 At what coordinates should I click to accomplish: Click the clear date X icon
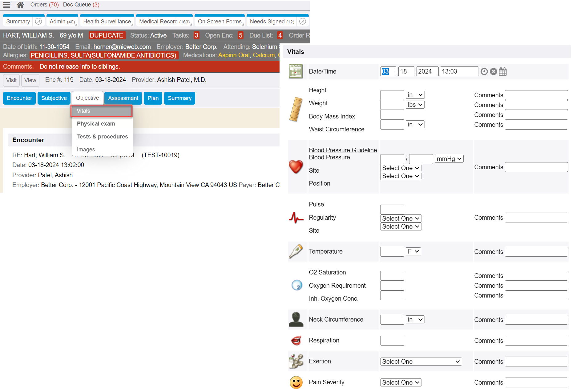tap(493, 72)
